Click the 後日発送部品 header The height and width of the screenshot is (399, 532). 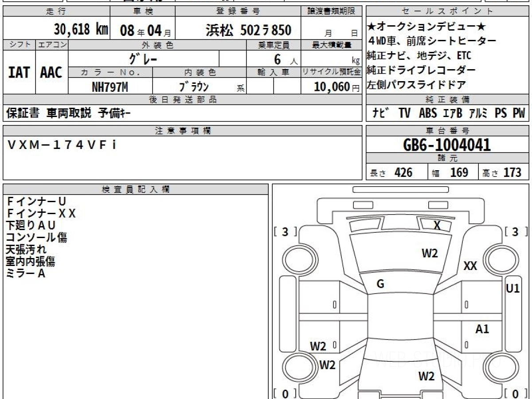click(x=183, y=100)
